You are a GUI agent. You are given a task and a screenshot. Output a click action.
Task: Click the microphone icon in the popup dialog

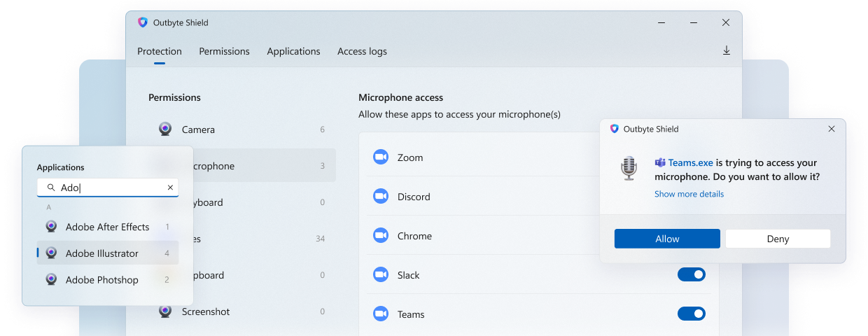(x=629, y=169)
